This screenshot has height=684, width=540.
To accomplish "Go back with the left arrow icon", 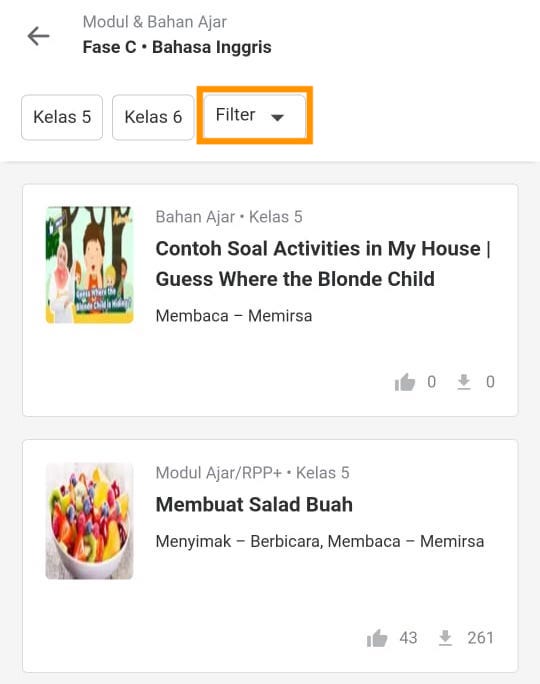I will [x=38, y=36].
